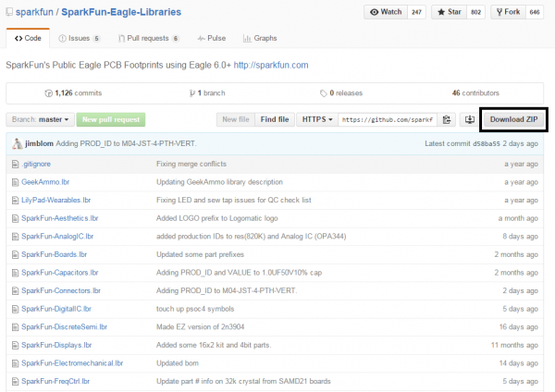Click the New file button

click(235, 119)
